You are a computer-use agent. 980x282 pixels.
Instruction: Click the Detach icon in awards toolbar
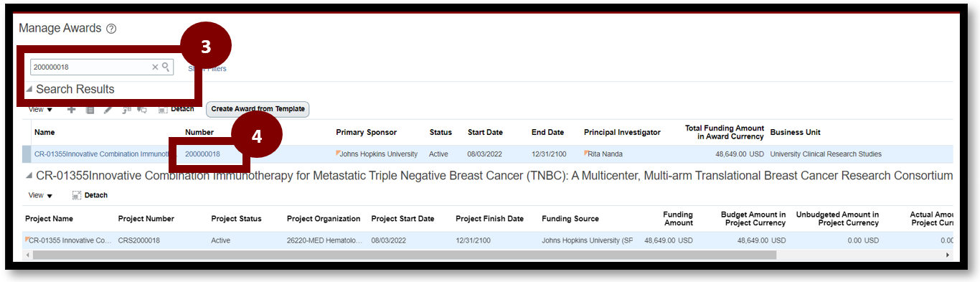163,109
